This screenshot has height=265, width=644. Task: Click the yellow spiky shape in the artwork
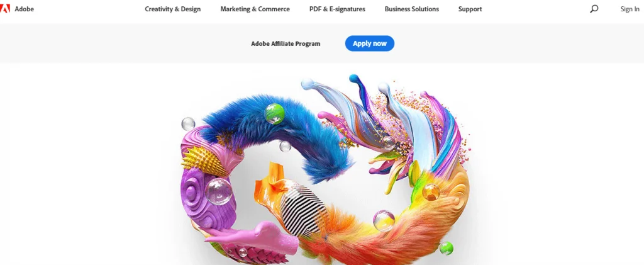(x=203, y=161)
